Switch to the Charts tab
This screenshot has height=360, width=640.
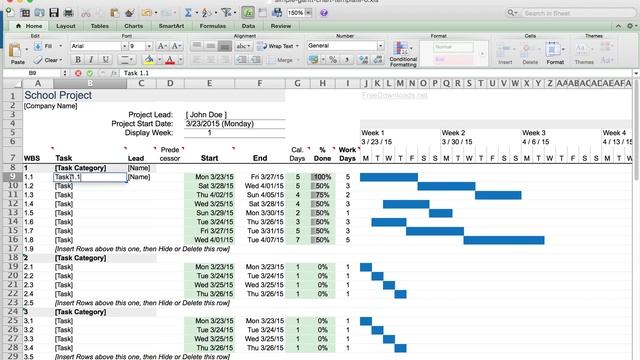(x=133, y=26)
